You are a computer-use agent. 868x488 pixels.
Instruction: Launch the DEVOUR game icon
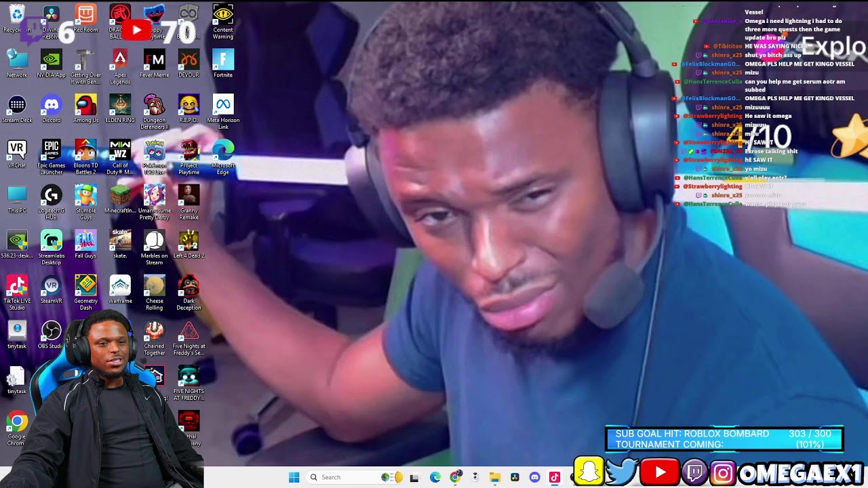tap(189, 63)
